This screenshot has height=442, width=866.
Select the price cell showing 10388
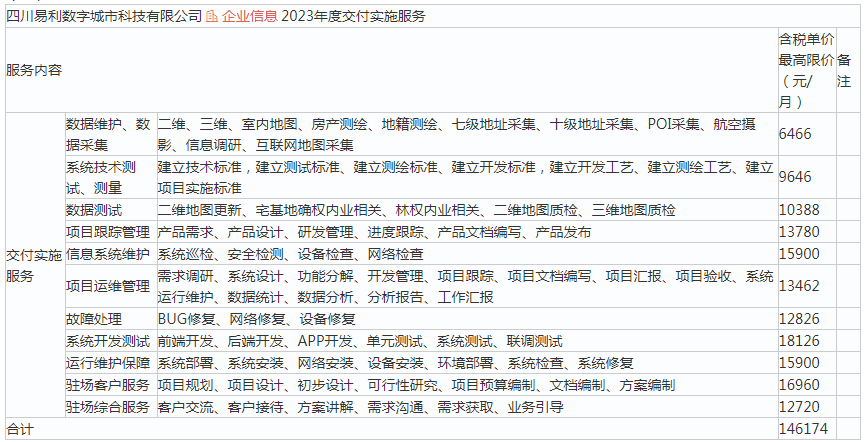click(799, 210)
